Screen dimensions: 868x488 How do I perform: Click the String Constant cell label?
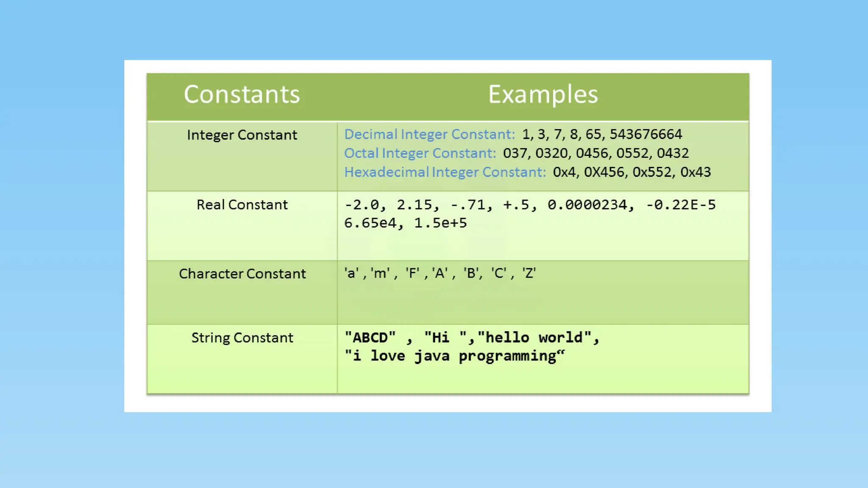[x=242, y=338]
